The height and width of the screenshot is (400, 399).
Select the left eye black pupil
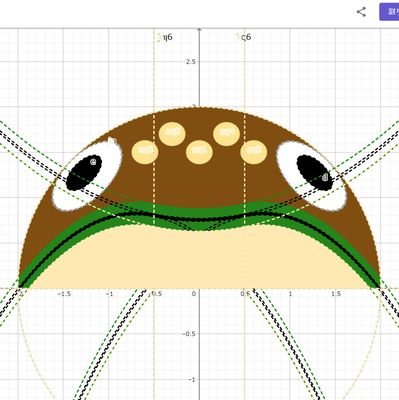[x=84, y=173]
